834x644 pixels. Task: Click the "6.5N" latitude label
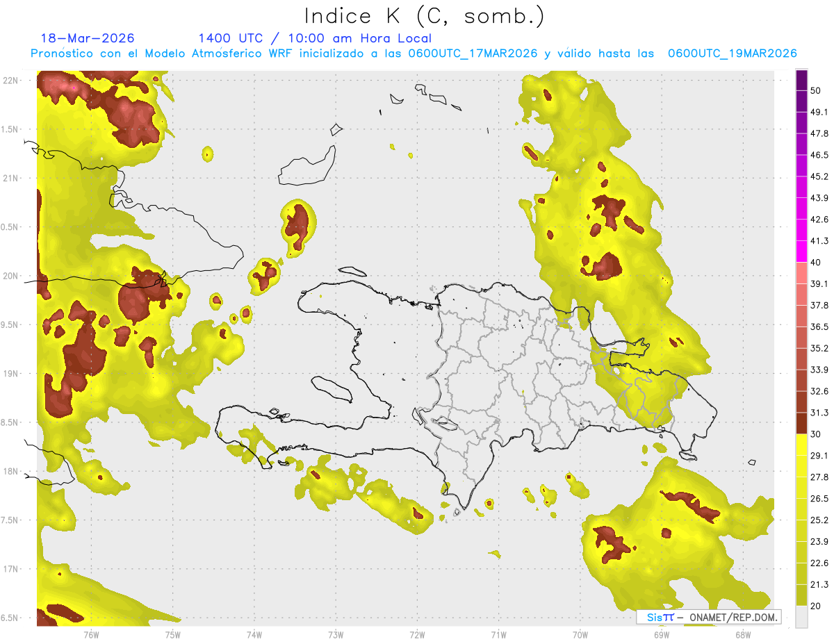(10, 618)
